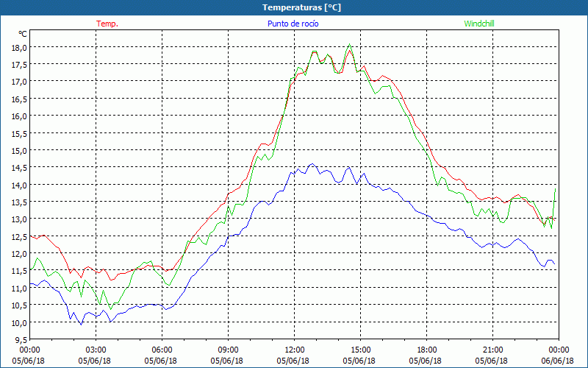Click the 'Temperaturas [°C]' chart title
The width and height of the screenshot is (588, 368).
coord(301,7)
